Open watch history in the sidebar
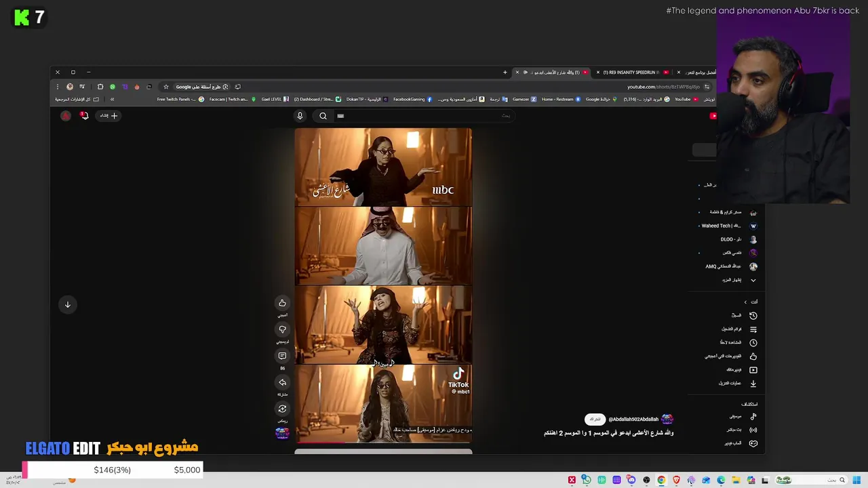Viewport: 868px width, 488px height. coord(744,315)
